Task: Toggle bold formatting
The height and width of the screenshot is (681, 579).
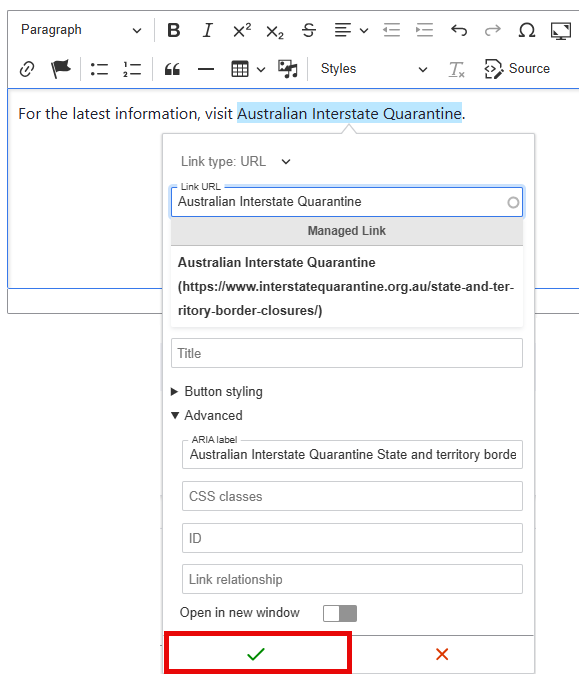Action: (174, 30)
